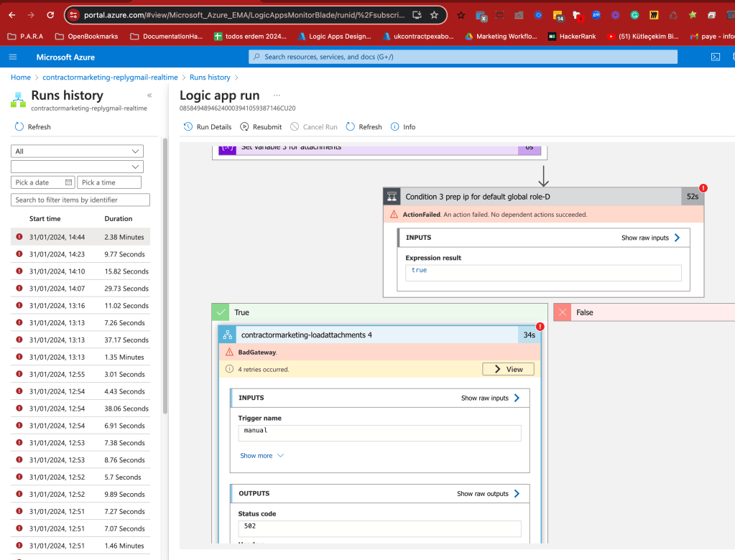Open Azure Cloud Shell icon
The height and width of the screenshot is (560, 735).
point(716,57)
